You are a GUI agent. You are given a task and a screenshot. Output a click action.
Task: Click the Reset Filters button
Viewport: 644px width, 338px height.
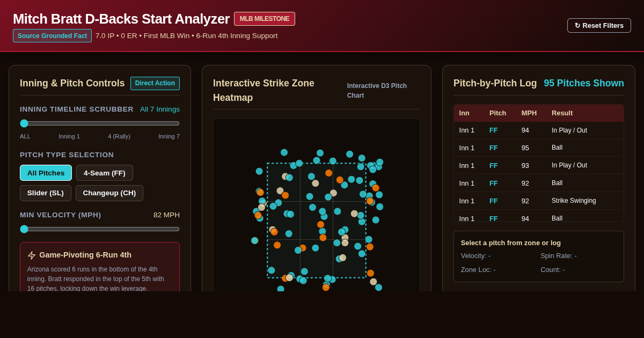[x=599, y=25]
